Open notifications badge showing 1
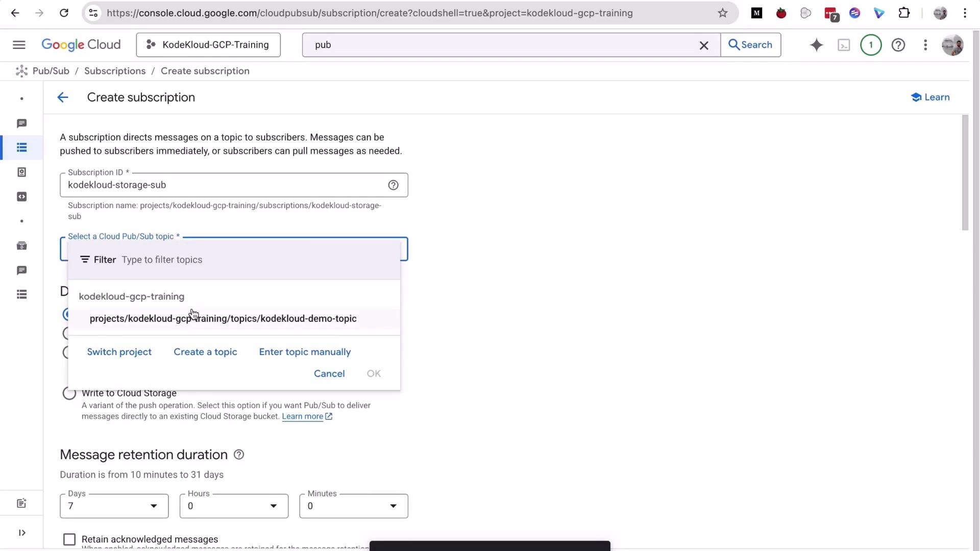The height and width of the screenshot is (551, 980). 871,45
